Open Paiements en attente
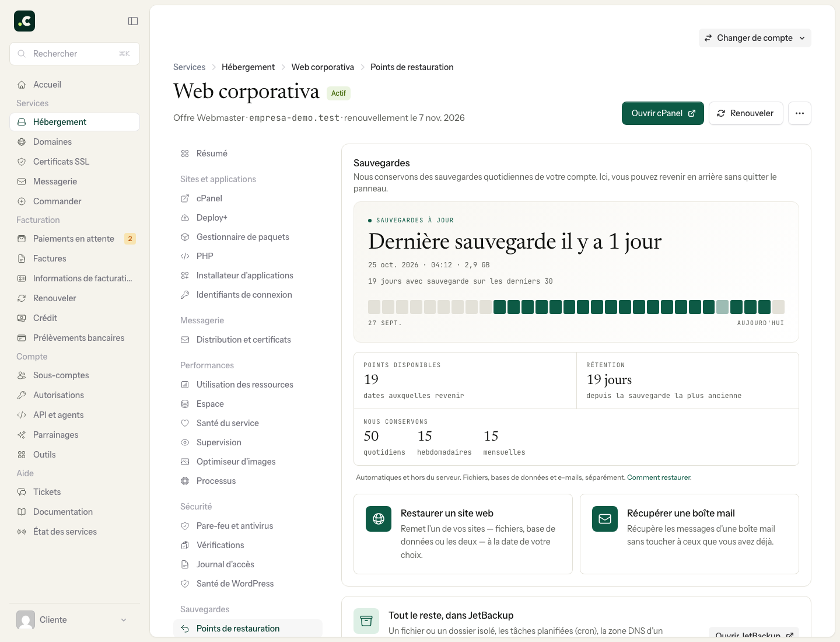The width and height of the screenshot is (840, 642). 75,239
